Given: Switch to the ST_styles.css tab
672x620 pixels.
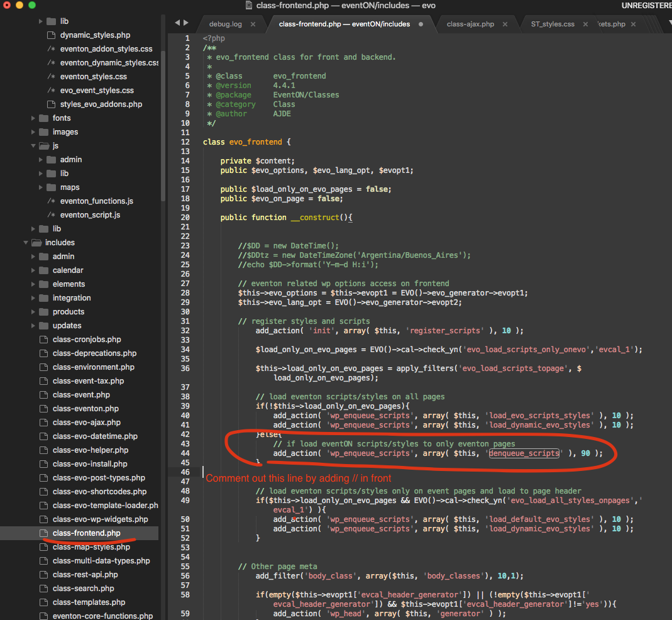Looking at the screenshot, I should coord(552,24).
